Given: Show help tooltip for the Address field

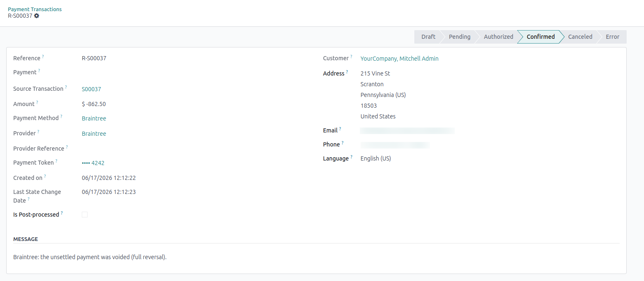Looking at the screenshot, I should pos(347,71).
